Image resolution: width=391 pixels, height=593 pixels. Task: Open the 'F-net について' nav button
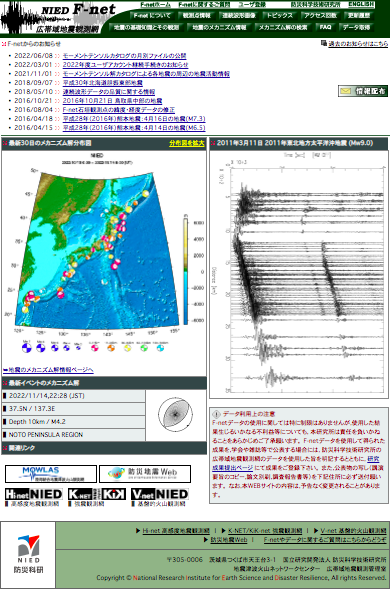point(152,16)
